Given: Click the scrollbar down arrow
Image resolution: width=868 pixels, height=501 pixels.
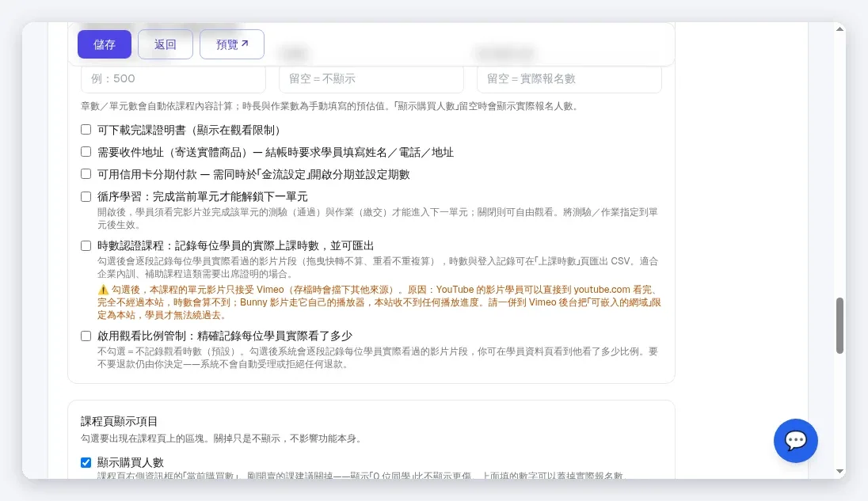Looking at the screenshot, I should 839,472.
